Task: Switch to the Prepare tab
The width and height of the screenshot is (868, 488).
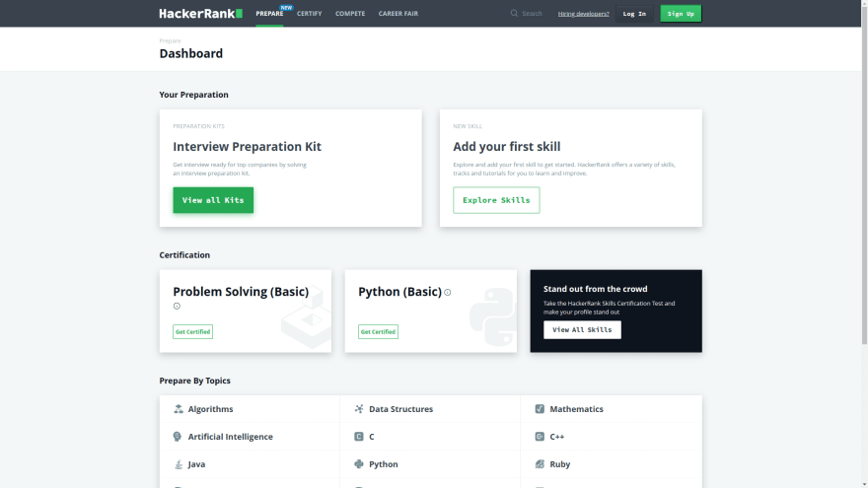Action: 269,13
